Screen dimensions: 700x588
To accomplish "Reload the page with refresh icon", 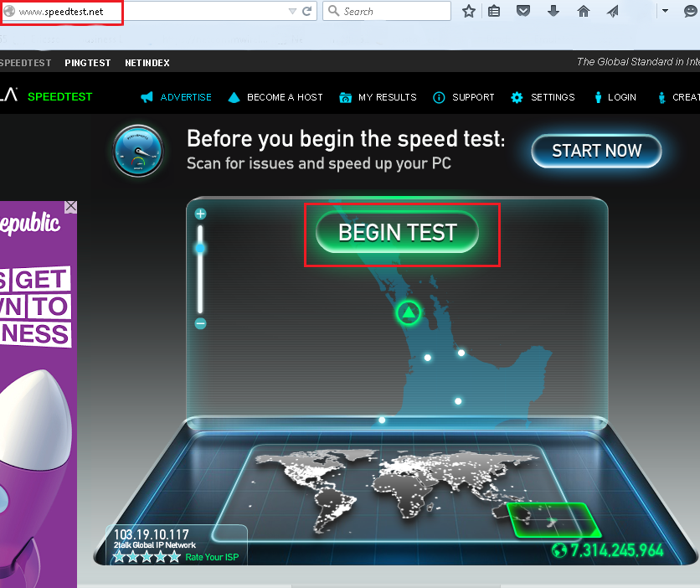I will pos(306,11).
